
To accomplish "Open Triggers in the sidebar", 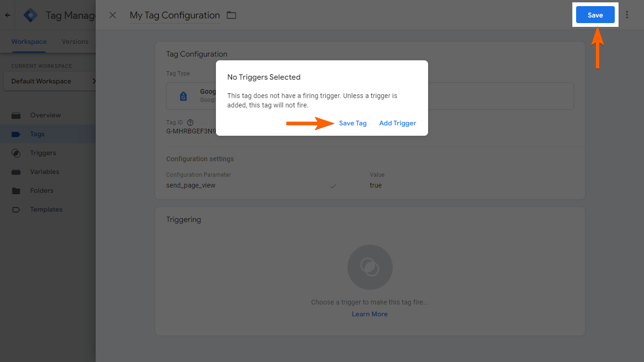I will (43, 153).
